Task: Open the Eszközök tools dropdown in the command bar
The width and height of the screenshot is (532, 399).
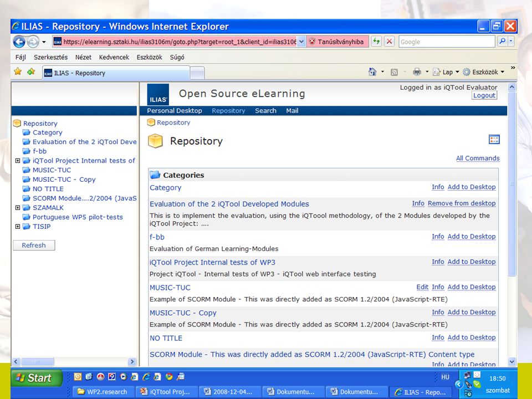Action: tap(484, 72)
